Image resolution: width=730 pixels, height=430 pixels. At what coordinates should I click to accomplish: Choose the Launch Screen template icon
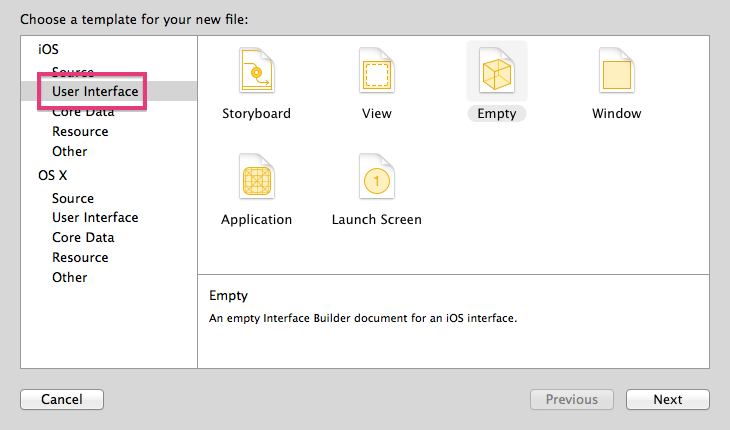(x=377, y=176)
